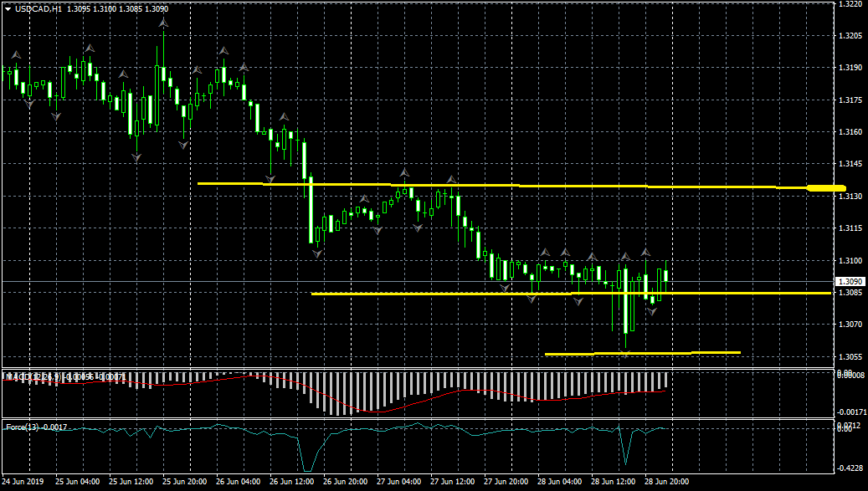Viewport: 868px width, 491px height.
Task: Click the divider between MACD and Force panels
Action: 419,419
